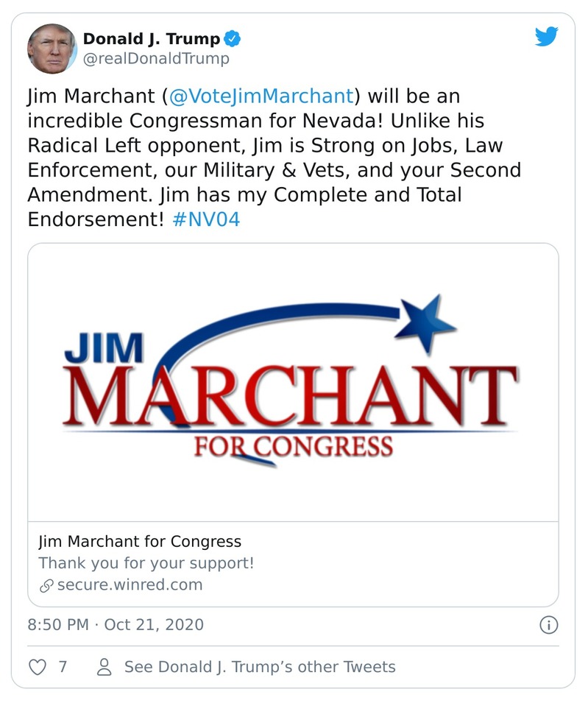Open the secure.winred.com link

130,585
